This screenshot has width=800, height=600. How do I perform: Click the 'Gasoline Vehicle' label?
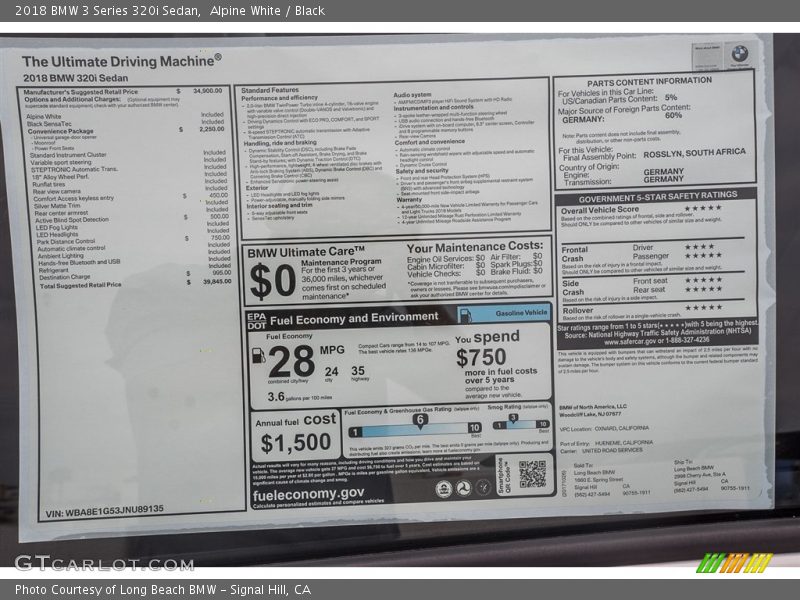[x=521, y=313]
